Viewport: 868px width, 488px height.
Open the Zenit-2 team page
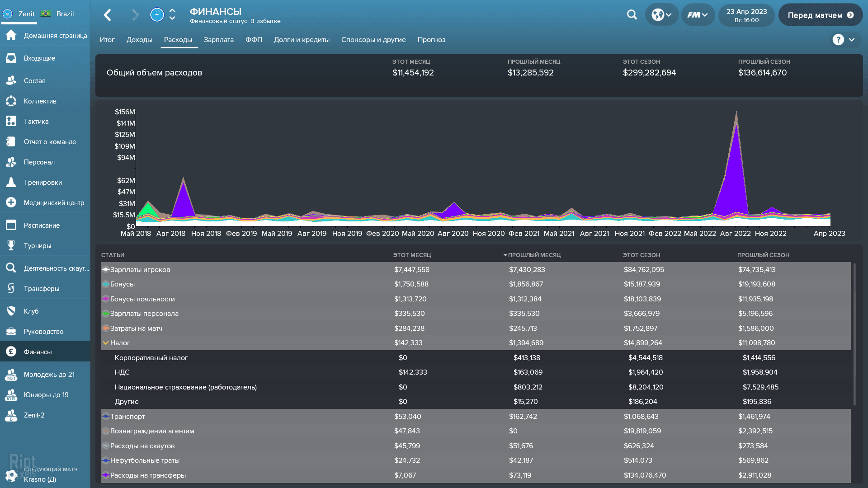(35, 415)
